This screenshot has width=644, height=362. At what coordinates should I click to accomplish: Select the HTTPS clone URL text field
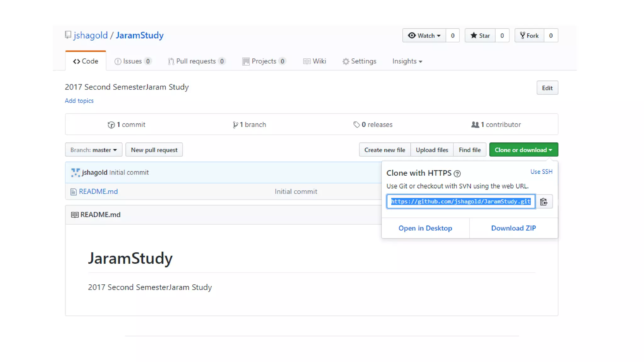pyautogui.click(x=461, y=201)
